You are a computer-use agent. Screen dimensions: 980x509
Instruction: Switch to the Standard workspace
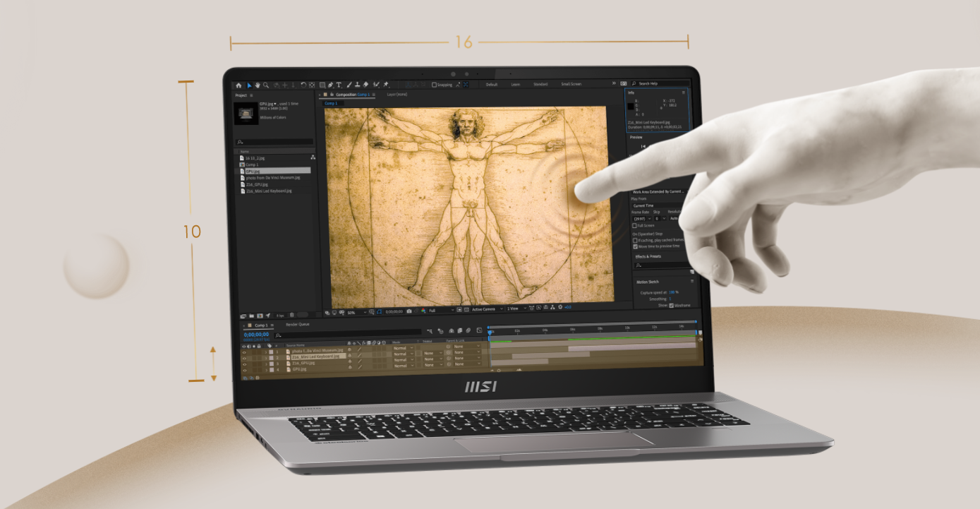coord(540,84)
